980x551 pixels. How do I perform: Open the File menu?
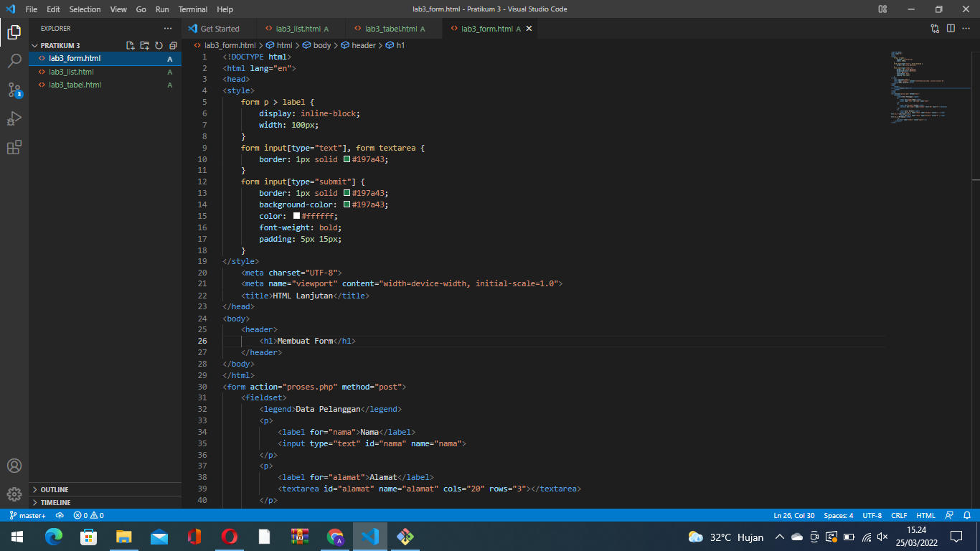pyautogui.click(x=32, y=9)
